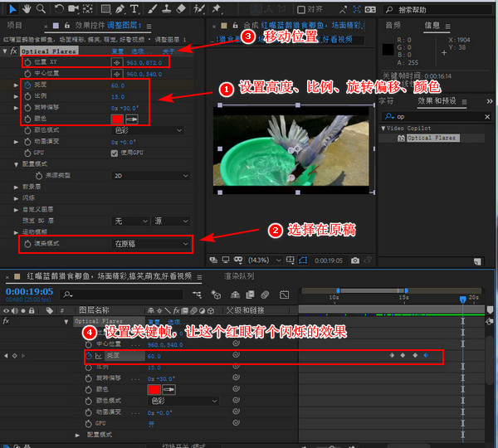This screenshot has height=448, width=498.
Task: Select the Eraser tool
Action: pos(181,9)
